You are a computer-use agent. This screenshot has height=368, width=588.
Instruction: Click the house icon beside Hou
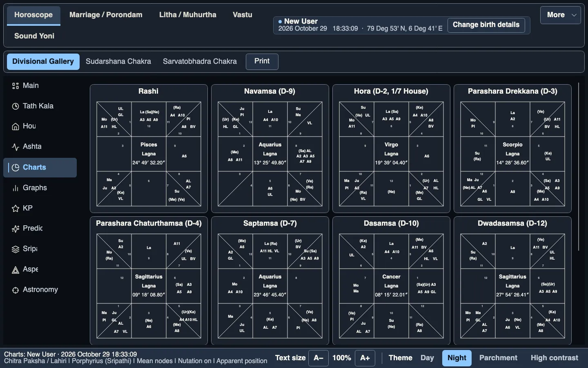[x=16, y=127]
